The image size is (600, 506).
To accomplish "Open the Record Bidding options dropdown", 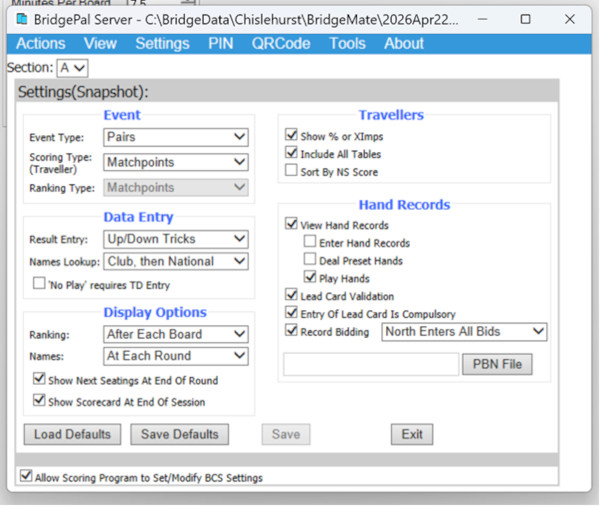I will tap(465, 332).
